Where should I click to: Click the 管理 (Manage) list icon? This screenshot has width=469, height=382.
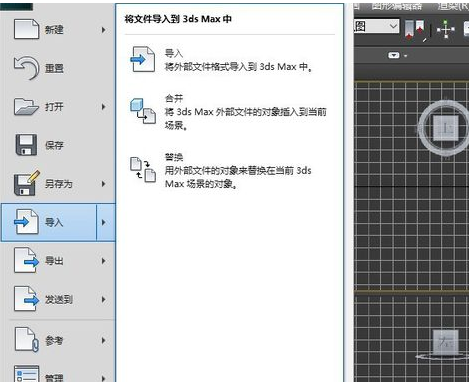(26, 374)
